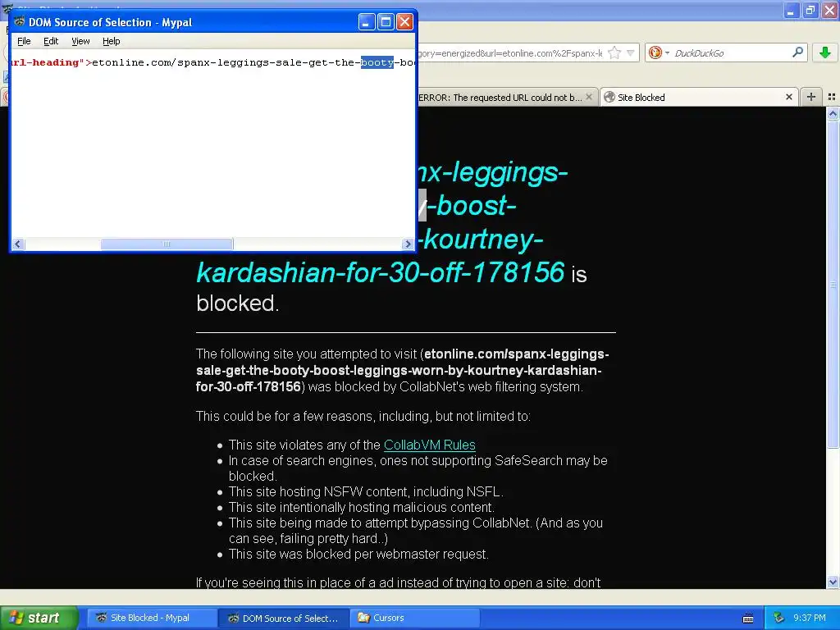The image size is (840, 630).
Task: Click the bold blocked etonline.com URL text
Action: [402, 370]
